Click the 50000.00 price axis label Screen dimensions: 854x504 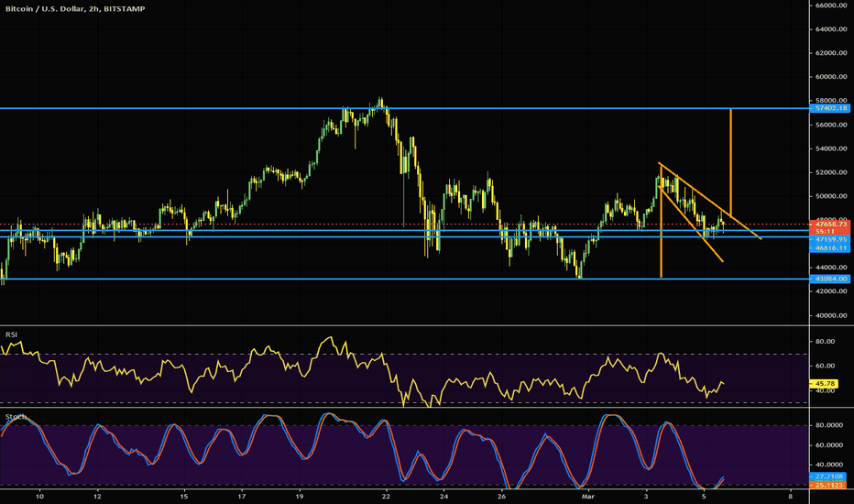coord(831,196)
